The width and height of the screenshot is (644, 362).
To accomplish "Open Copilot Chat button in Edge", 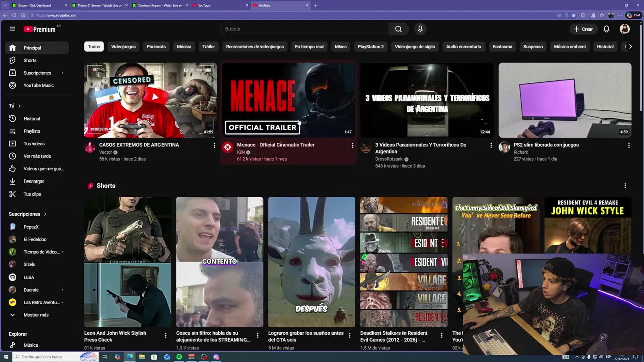I will 633,15.
